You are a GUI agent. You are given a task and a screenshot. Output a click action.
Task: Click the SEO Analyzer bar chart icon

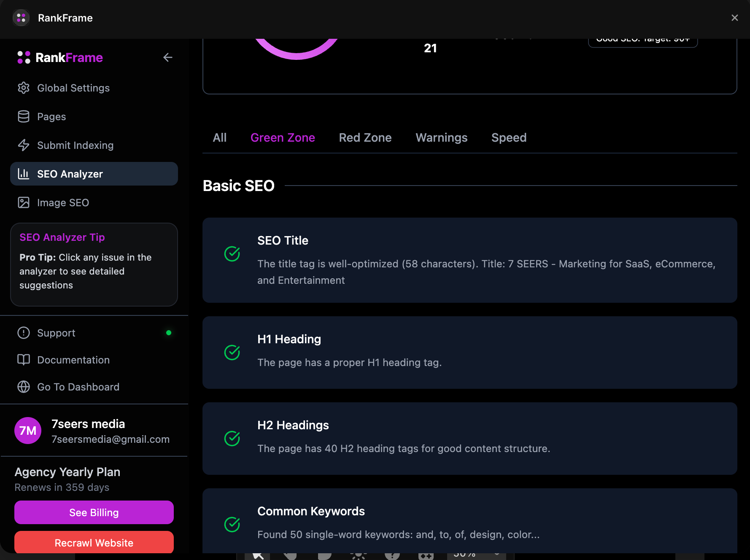pyautogui.click(x=24, y=174)
